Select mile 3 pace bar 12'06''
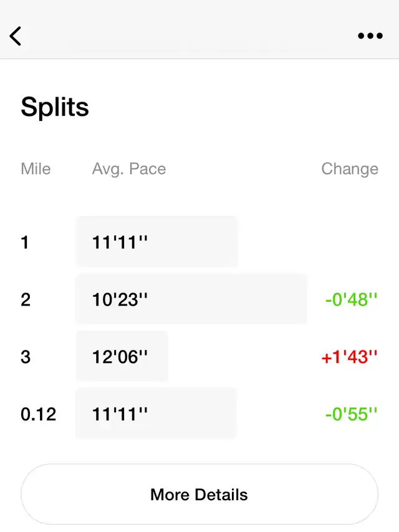 click(122, 356)
